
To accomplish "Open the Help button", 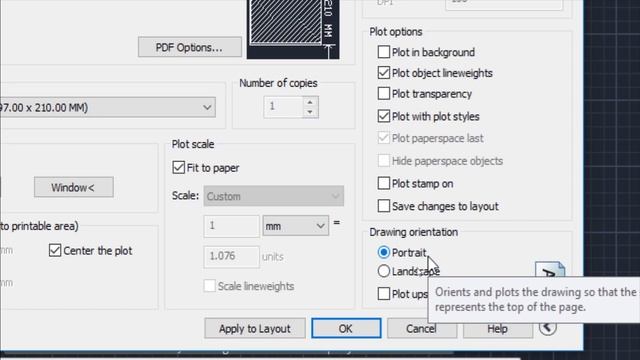I will click(x=498, y=329).
